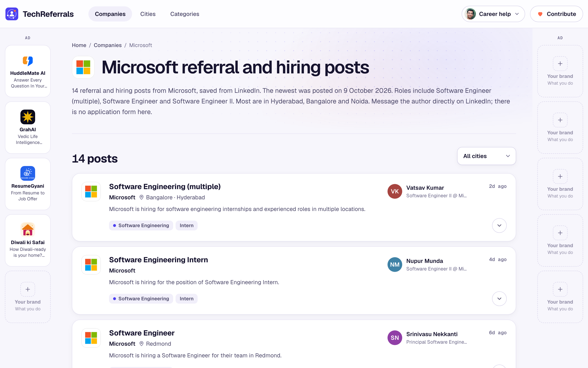
Task: Expand the Software Engineering (multiple) post
Action: (x=499, y=226)
